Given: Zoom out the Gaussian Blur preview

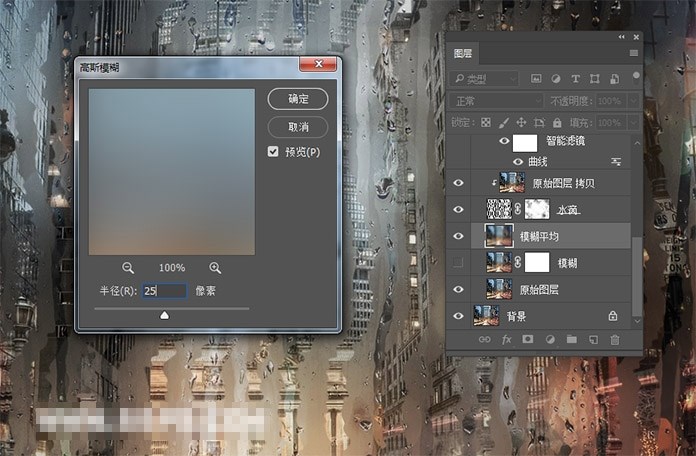Looking at the screenshot, I should 128,268.
